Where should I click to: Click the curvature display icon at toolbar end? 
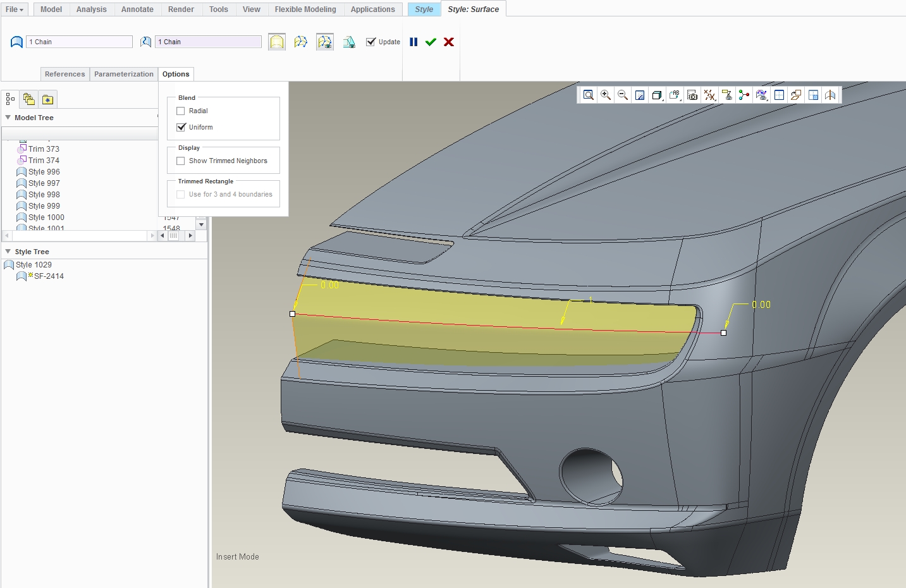coord(830,95)
